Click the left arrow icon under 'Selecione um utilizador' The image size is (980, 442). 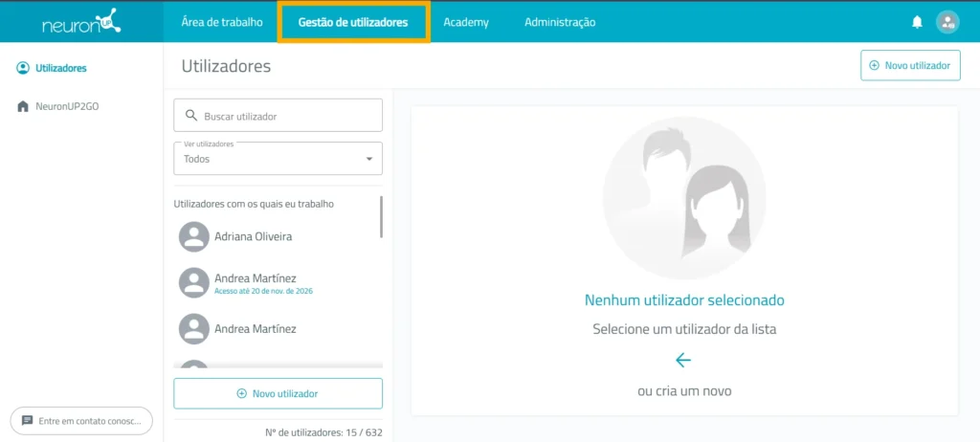[x=683, y=360]
